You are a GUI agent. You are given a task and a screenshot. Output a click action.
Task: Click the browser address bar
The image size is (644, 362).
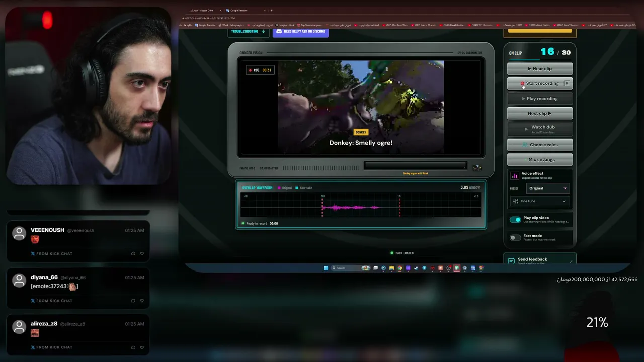[x=403, y=18]
